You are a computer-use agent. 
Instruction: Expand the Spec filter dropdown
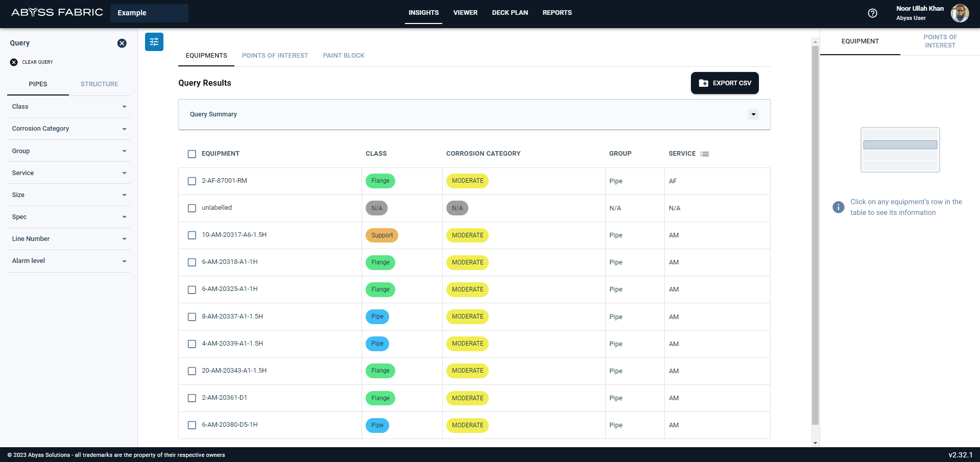point(68,217)
